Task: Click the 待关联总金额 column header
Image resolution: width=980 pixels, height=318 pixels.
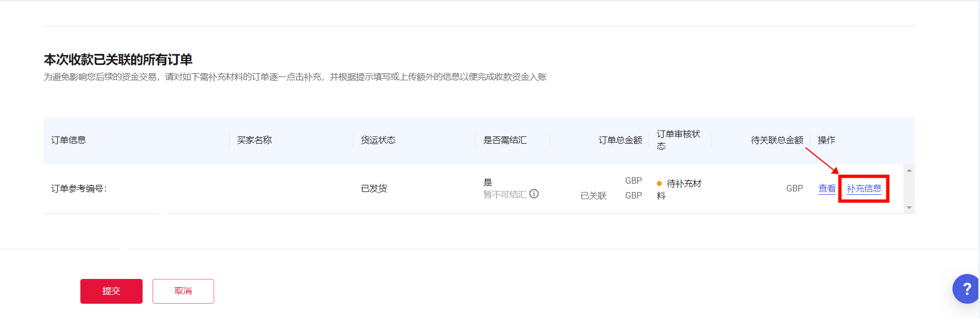Action: [777, 140]
